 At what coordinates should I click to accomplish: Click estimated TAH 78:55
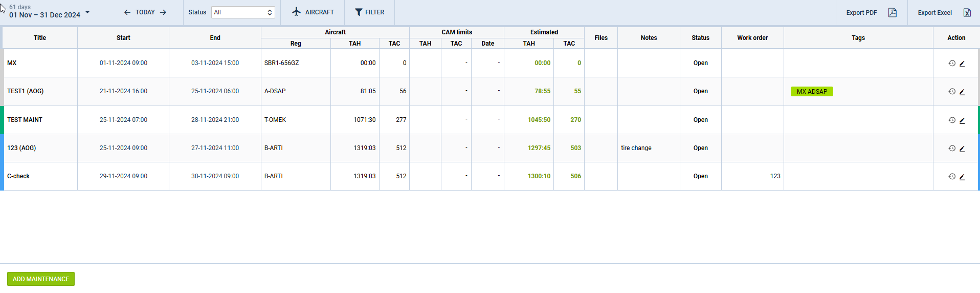point(542,91)
